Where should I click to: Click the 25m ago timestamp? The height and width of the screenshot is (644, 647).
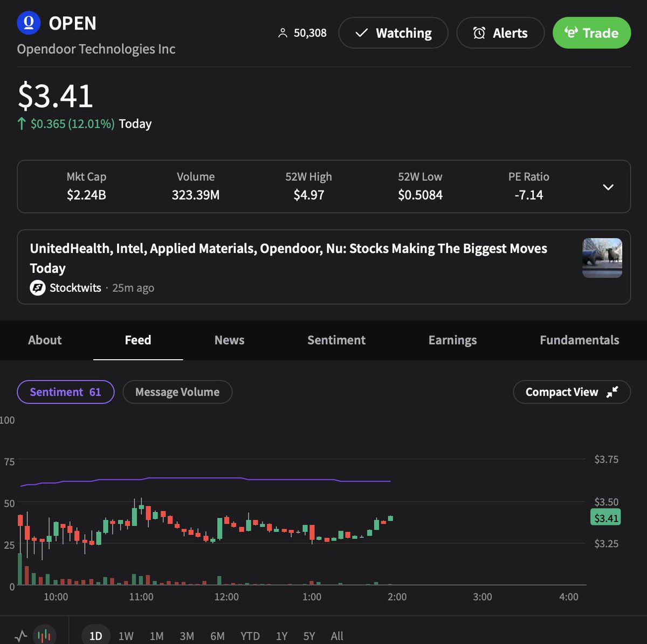(x=133, y=288)
